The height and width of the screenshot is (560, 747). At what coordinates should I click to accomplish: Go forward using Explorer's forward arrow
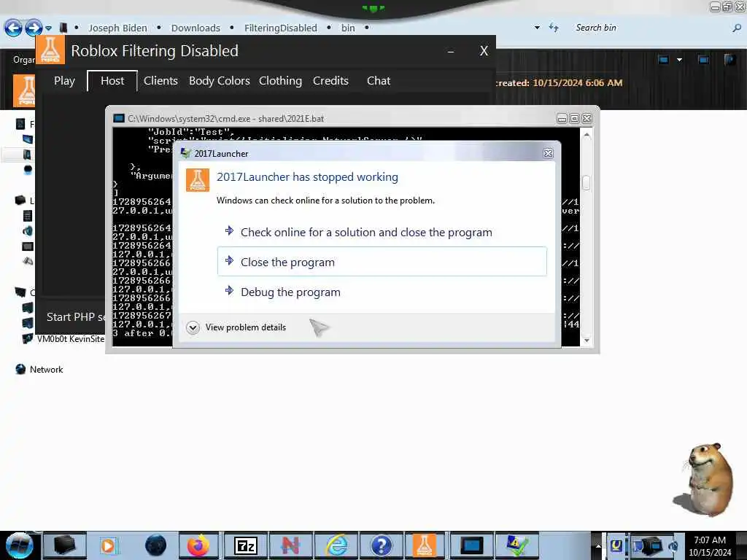34,28
